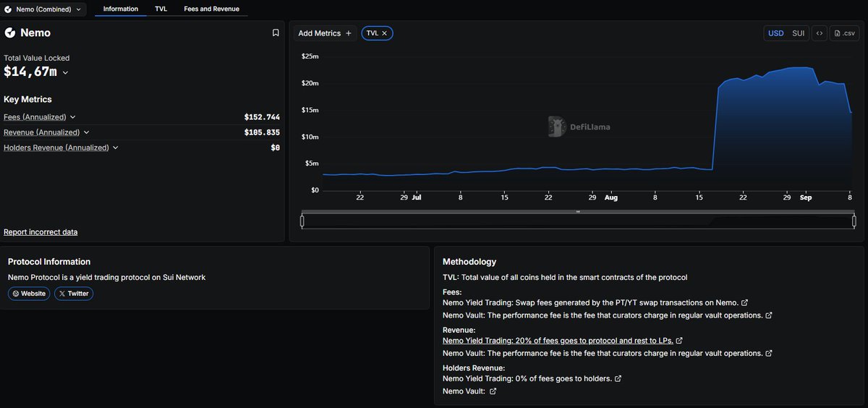Click the $0 holders revenue value
This screenshot has width=868, height=408.
point(275,148)
